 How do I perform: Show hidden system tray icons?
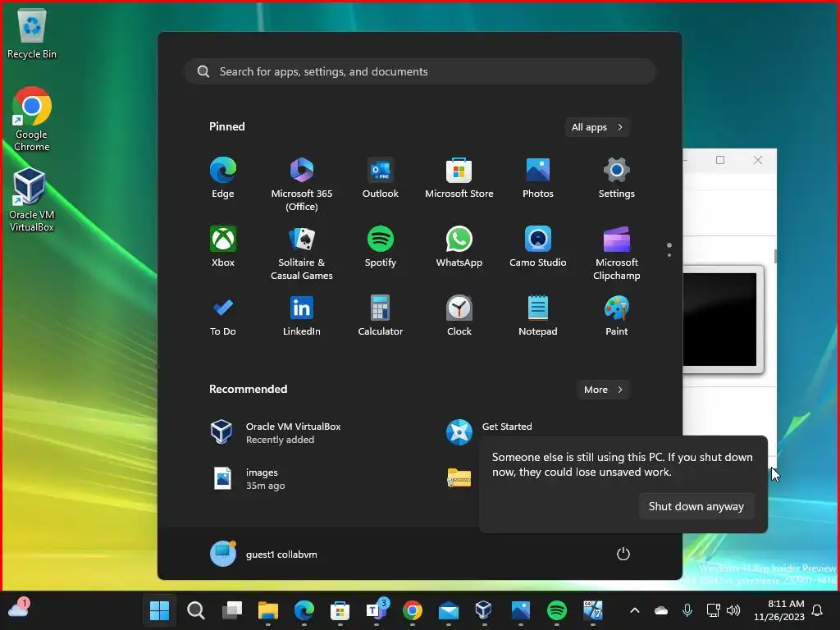pyautogui.click(x=635, y=610)
